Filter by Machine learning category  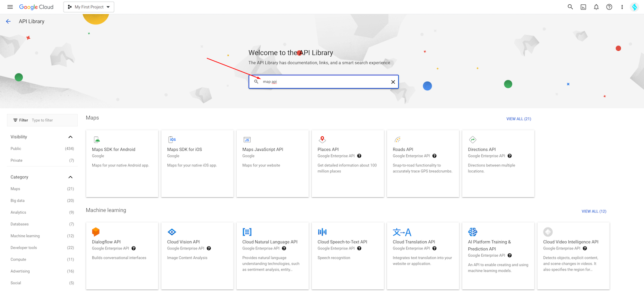pos(25,236)
